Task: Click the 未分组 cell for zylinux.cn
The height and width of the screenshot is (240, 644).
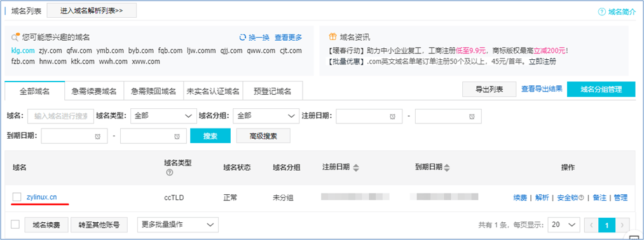Action: pyautogui.click(x=283, y=198)
